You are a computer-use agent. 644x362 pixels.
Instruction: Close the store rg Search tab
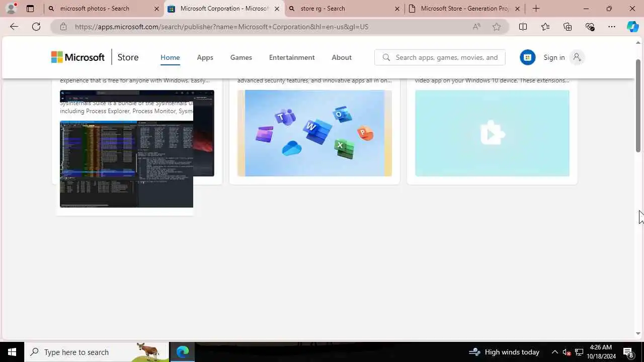click(397, 9)
